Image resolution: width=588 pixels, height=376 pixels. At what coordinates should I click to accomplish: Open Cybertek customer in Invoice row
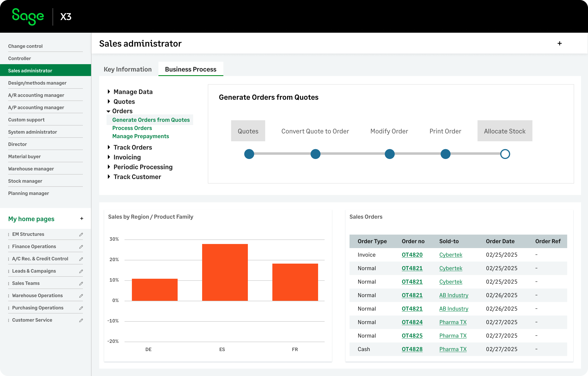coord(451,255)
